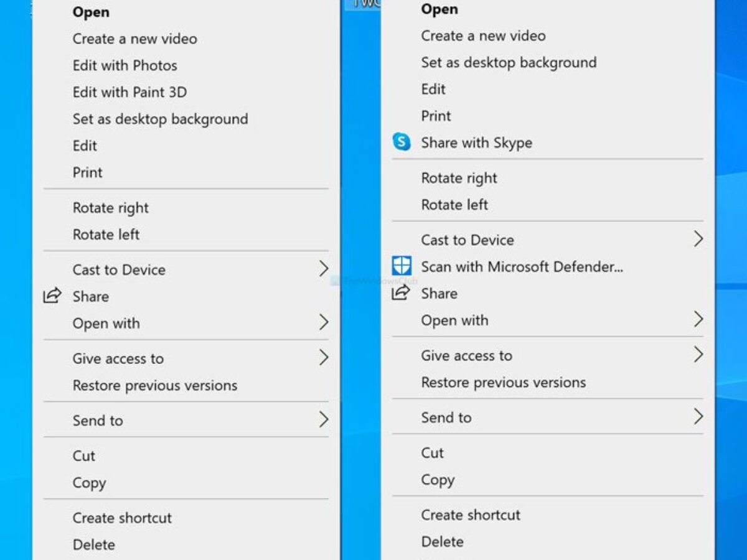Choose Cut in the left context menu

tap(84, 456)
